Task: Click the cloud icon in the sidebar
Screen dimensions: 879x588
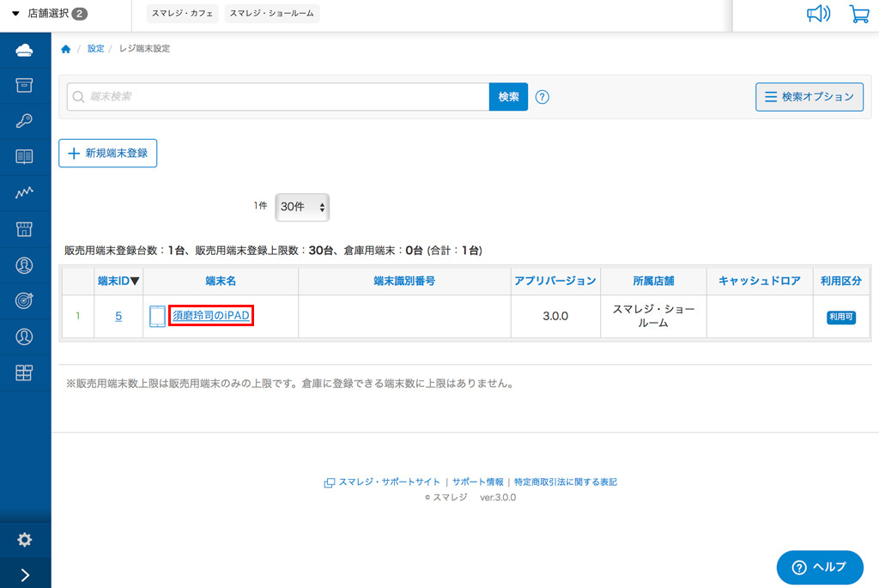Action: [25, 50]
